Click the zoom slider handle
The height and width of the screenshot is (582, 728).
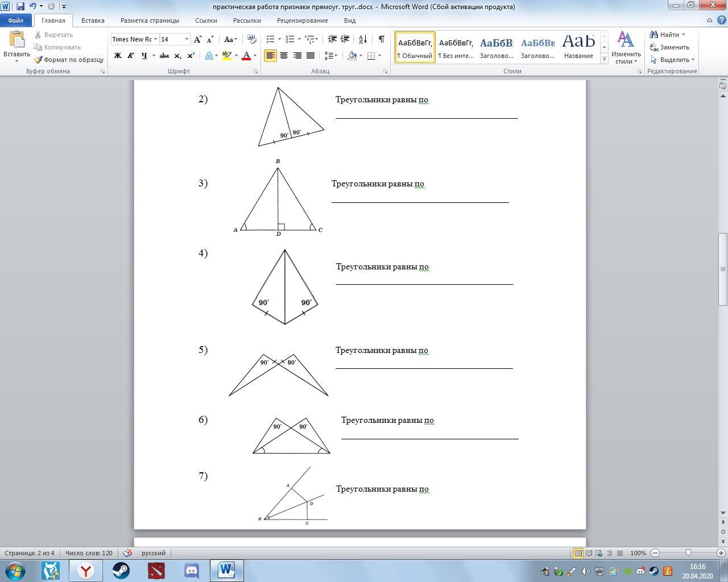pos(688,553)
